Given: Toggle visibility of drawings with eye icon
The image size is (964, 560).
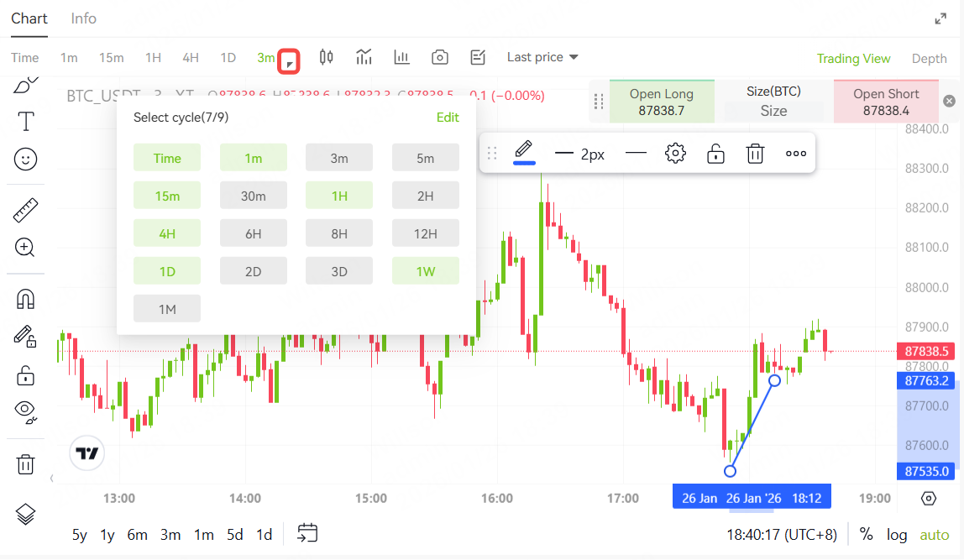Looking at the screenshot, I should (x=26, y=411).
